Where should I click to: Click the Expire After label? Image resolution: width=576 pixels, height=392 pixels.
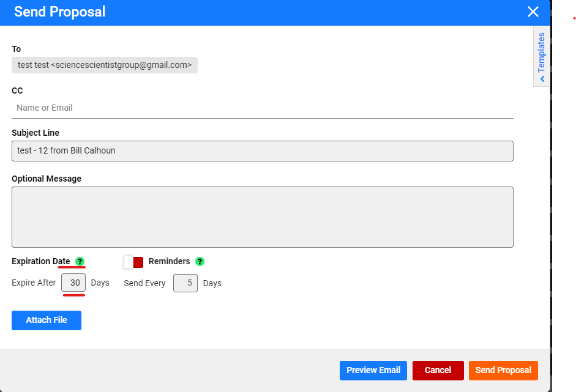pyautogui.click(x=34, y=283)
